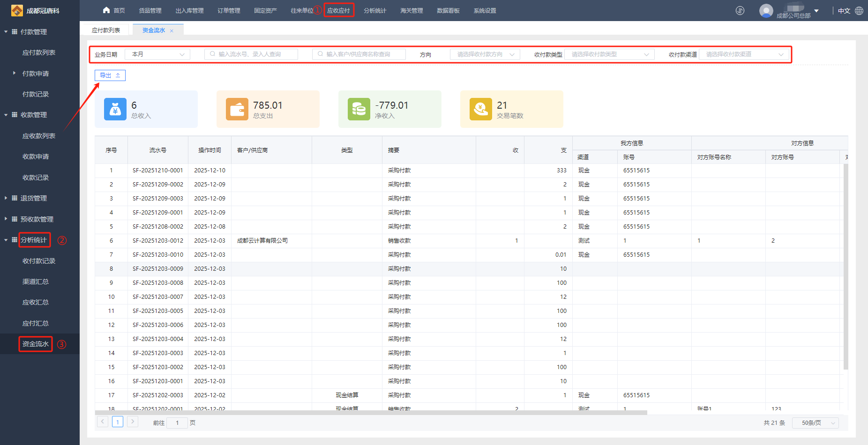Click the total income money bag icon
This screenshot has width=868, height=445.
(115, 109)
